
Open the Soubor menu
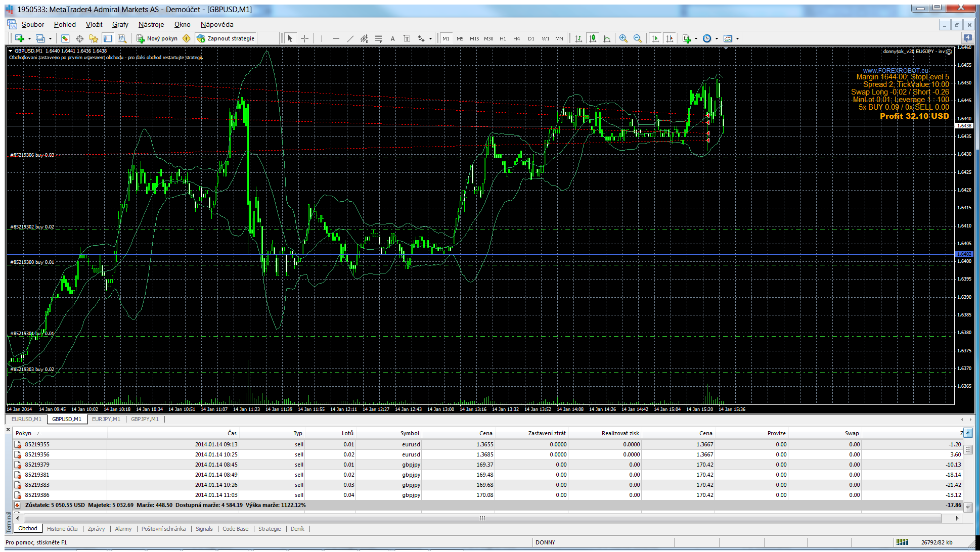tap(33, 24)
